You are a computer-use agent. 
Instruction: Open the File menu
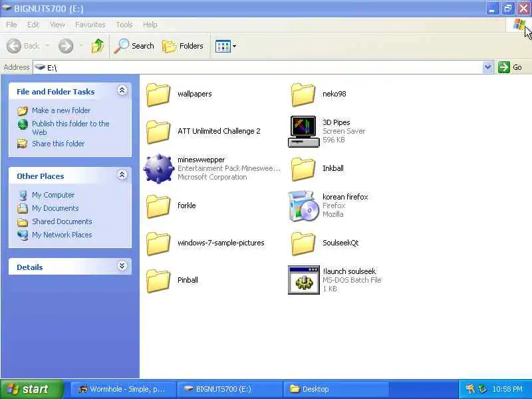11,25
